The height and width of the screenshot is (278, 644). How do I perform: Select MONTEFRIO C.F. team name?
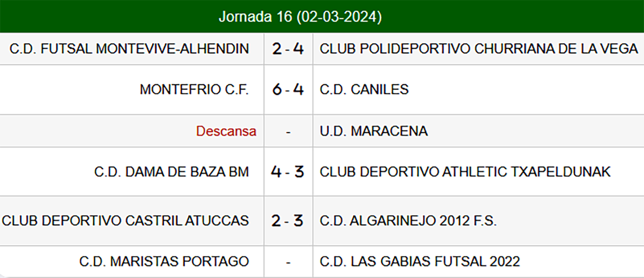click(194, 90)
